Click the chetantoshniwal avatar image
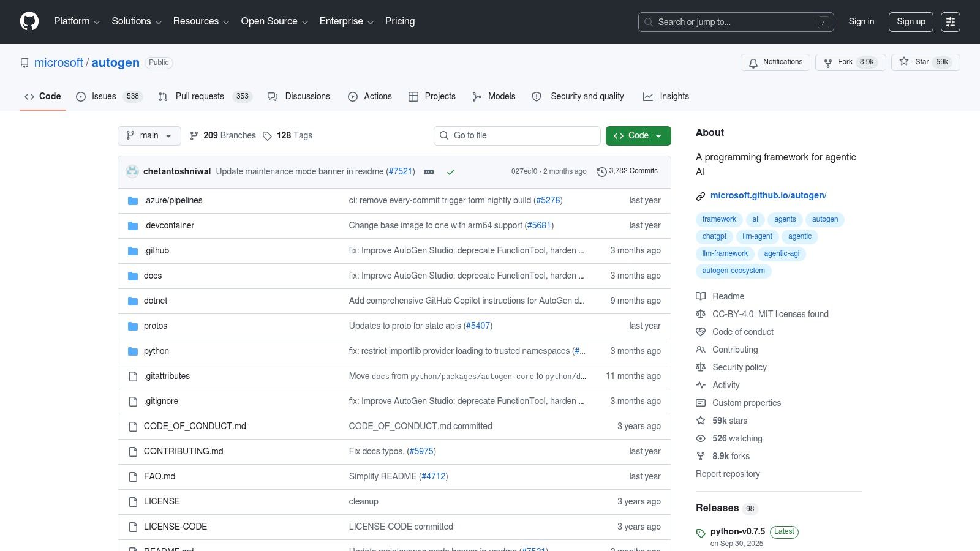Viewport: 980px width, 551px height. point(132,171)
